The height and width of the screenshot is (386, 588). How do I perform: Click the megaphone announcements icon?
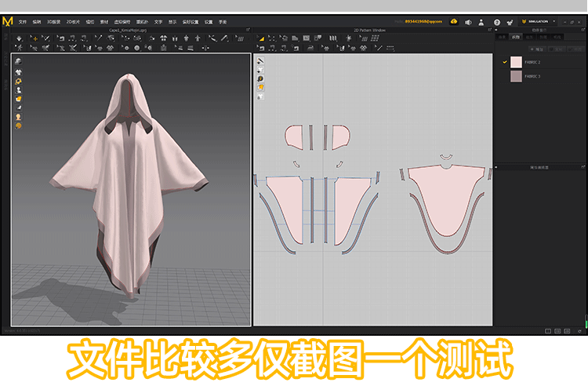468,22
